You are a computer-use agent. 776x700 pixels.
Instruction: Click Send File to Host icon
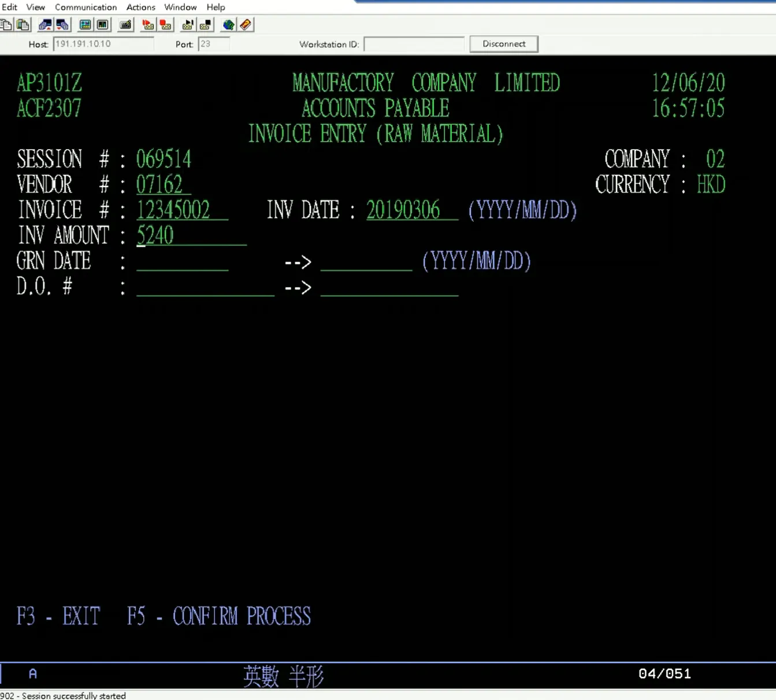coord(45,25)
